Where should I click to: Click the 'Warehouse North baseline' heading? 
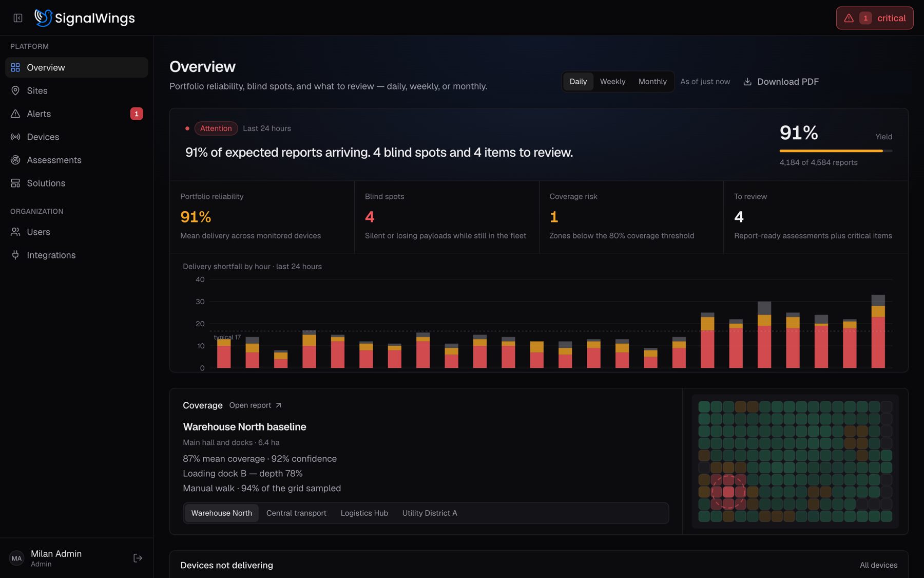click(x=244, y=427)
